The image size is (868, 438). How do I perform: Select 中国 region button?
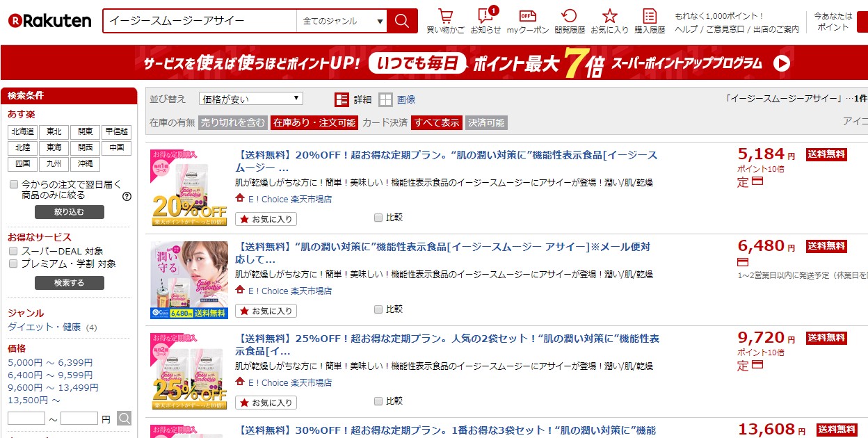(x=116, y=148)
